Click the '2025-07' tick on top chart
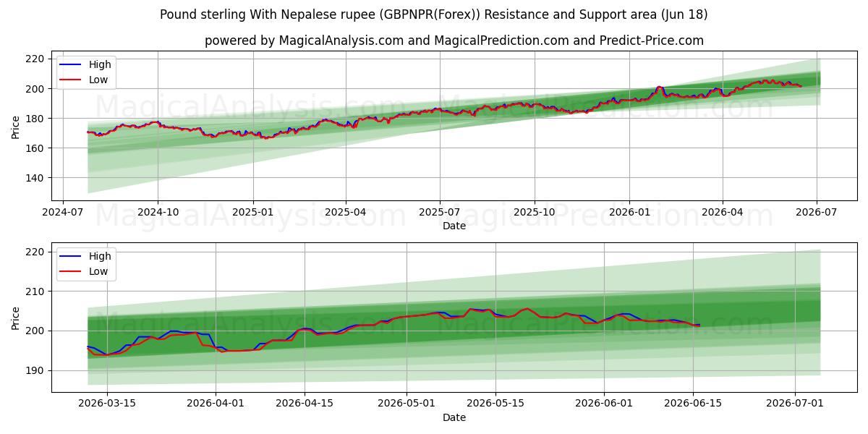This screenshot has height=434, width=868. pyautogui.click(x=439, y=211)
